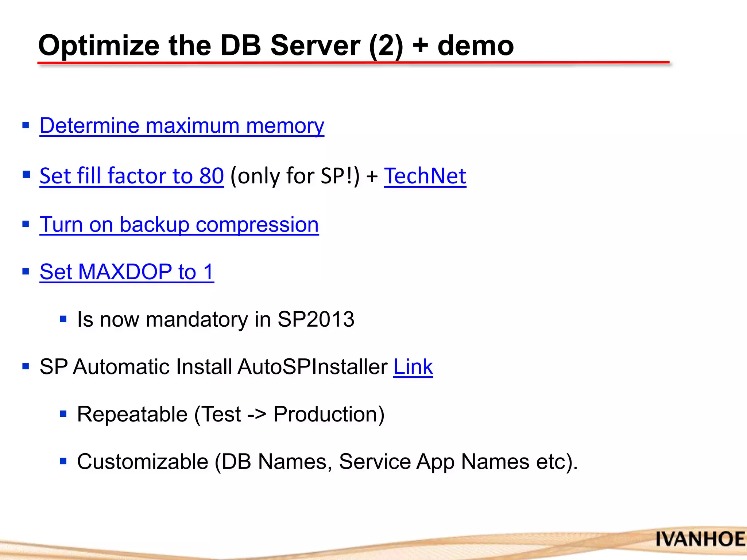Click the 'SP Automatic Install AutoSPInstaller' text
The image size is (747, 560).
tap(213, 367)
